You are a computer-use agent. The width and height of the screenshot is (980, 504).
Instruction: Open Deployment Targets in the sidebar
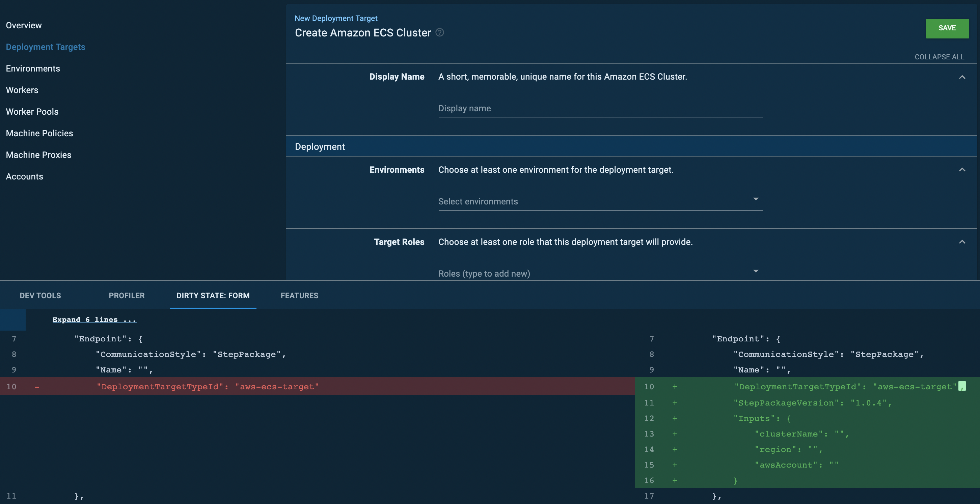(x=45, y=47)
